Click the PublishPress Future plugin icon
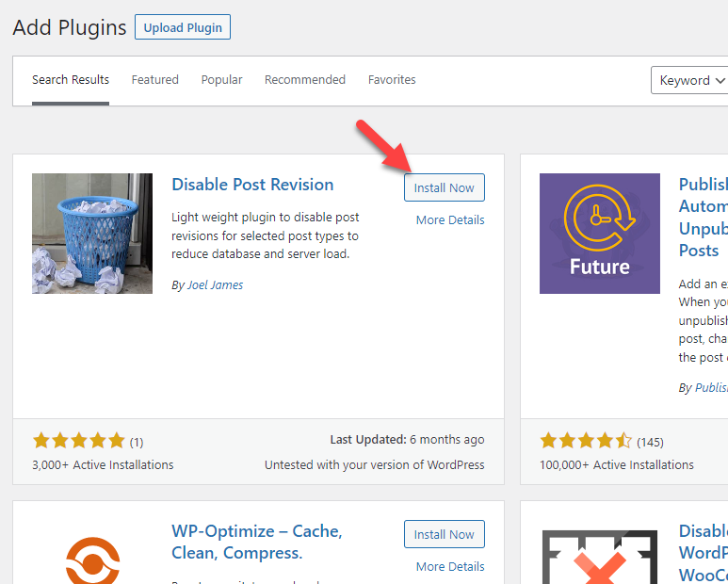This screenshot has height=584, width=728. click(x=599, y=234)
